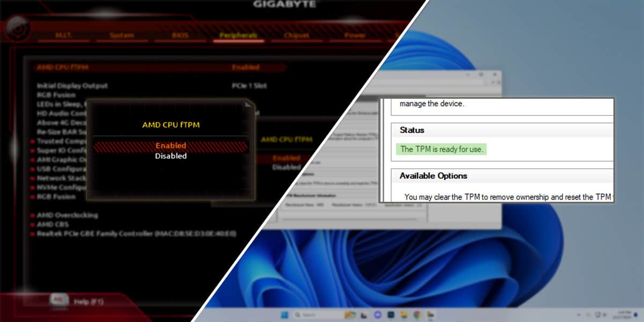Launch Chrome from the taskbar
The height and width of the screenshot is (322, 644).
pyautogui.click(x=416, y=314)
